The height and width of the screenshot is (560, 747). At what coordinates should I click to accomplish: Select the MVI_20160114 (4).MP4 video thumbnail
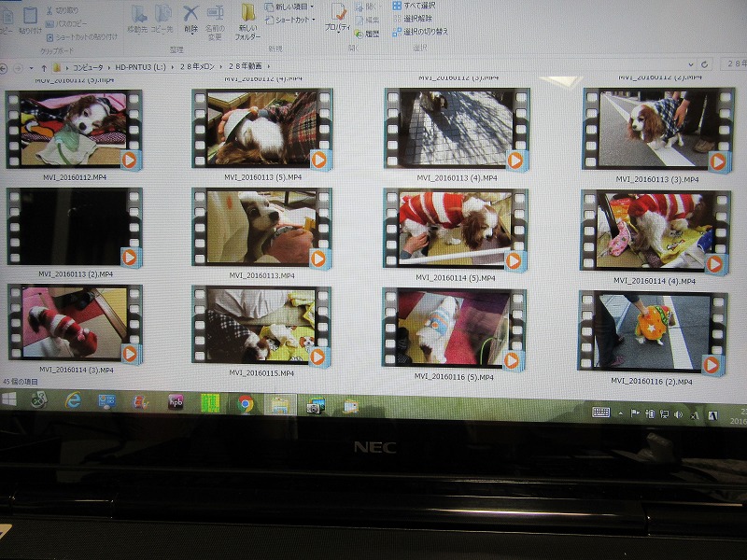point(655,231)
